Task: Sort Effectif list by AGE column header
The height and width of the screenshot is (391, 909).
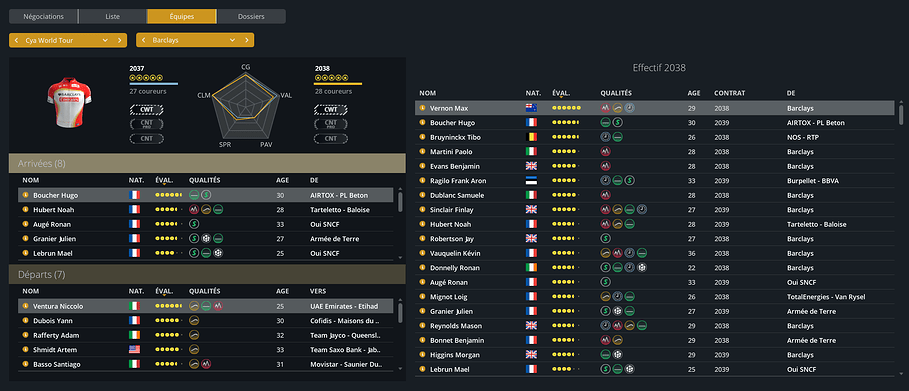Action: coord(694,93)
